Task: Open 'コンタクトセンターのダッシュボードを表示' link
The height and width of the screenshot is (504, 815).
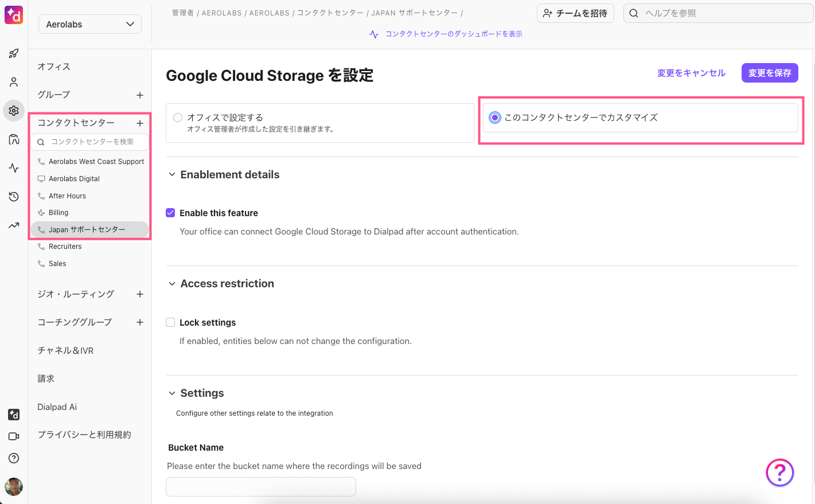Action: (454, 34)
